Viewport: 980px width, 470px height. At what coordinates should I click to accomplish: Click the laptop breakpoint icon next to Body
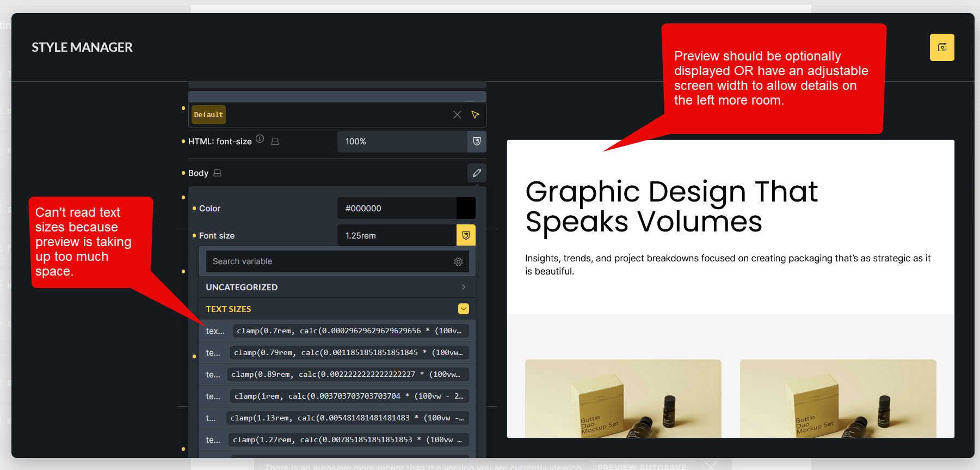click(218, 173)
